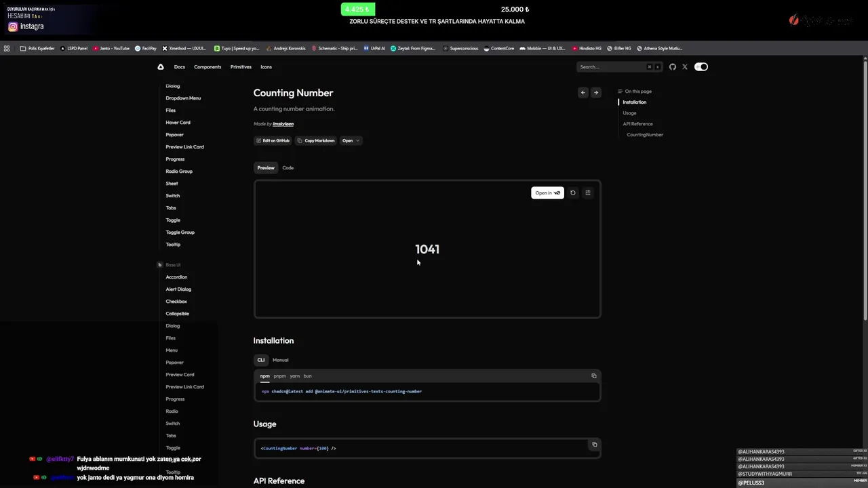Select the yarn package manager tab
The height and width of the screenshot is (488, 868).
click(x=294, y=375)
